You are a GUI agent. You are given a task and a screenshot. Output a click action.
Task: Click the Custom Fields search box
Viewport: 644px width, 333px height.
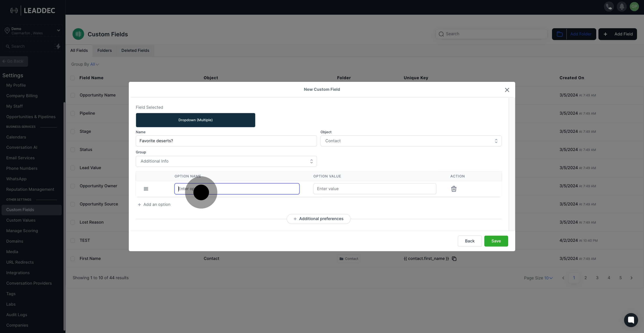tap(491, 34)
